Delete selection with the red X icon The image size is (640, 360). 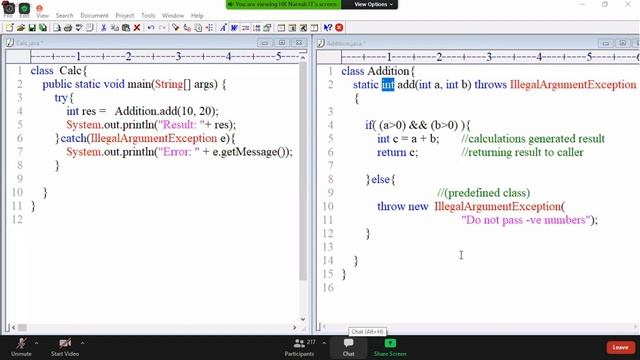point(137,28)
